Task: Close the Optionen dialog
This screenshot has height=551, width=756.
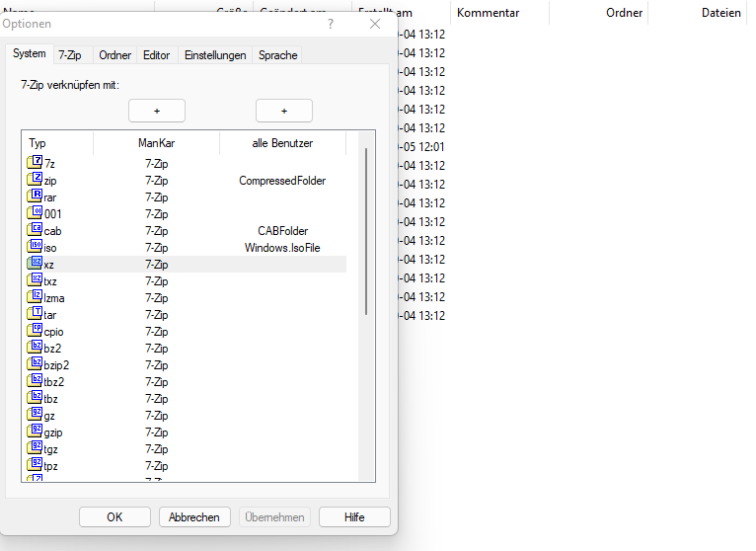Action: (x=375, y=24)
